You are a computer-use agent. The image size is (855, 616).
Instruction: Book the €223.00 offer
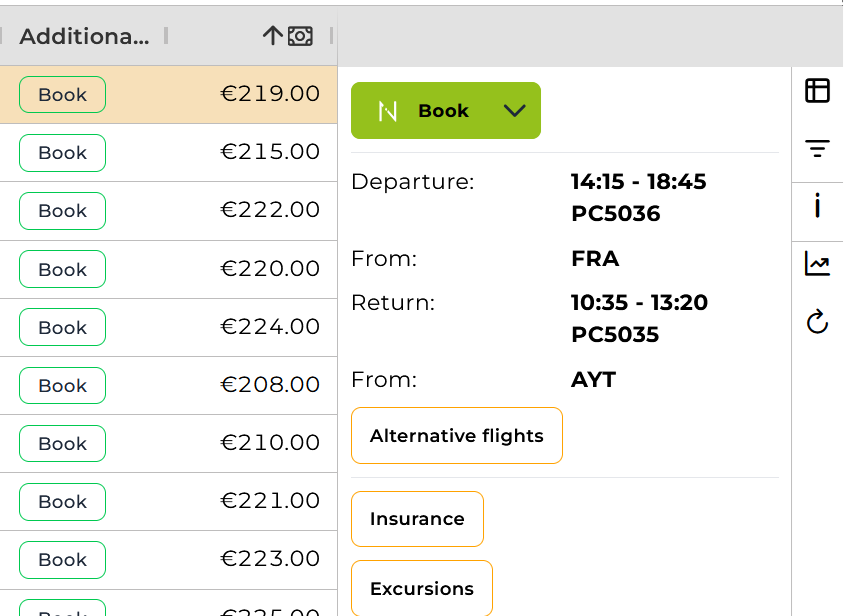[62, 559]
